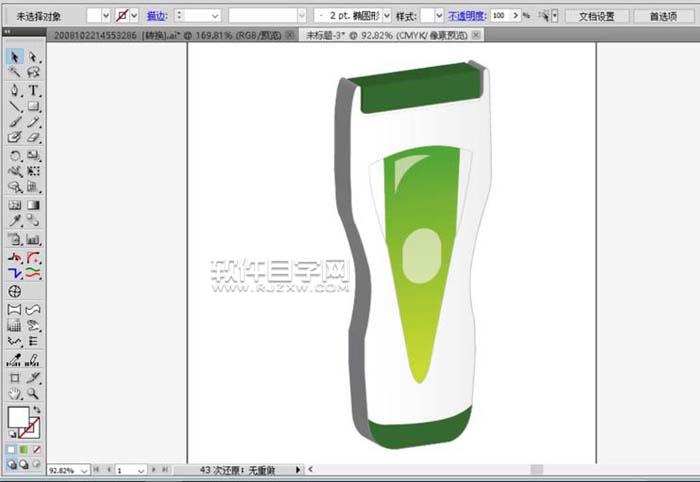This screenshot has height=482, width=700.
Task: Activate the Zoom magnifier tool
Action: click(33, 394)
